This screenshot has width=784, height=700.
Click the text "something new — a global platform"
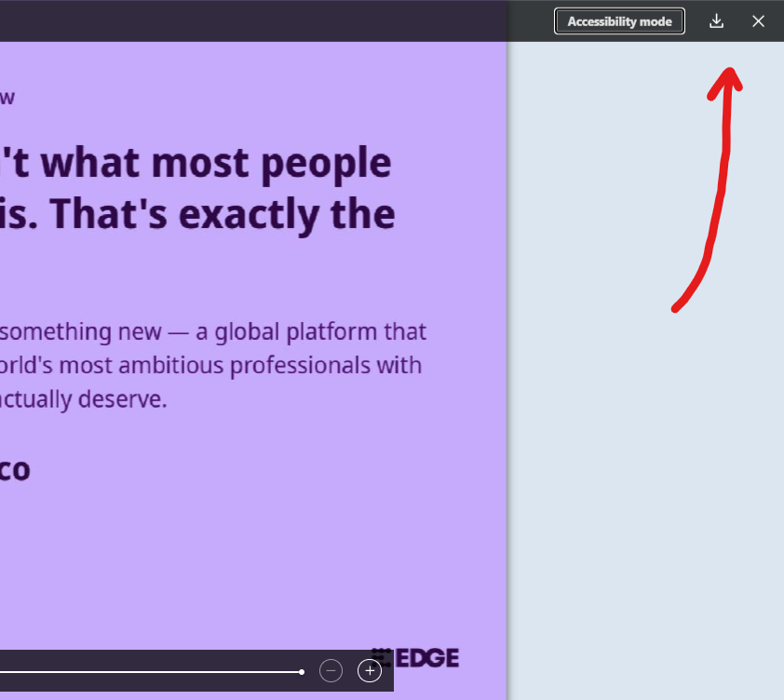[214, 331]
